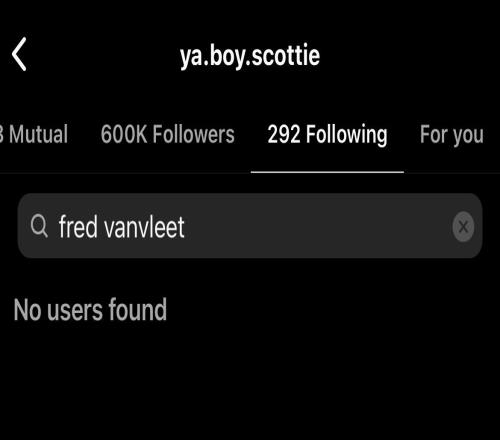Click the underline indicator beneath Following
Screen dimensions: 500x440
327,172
